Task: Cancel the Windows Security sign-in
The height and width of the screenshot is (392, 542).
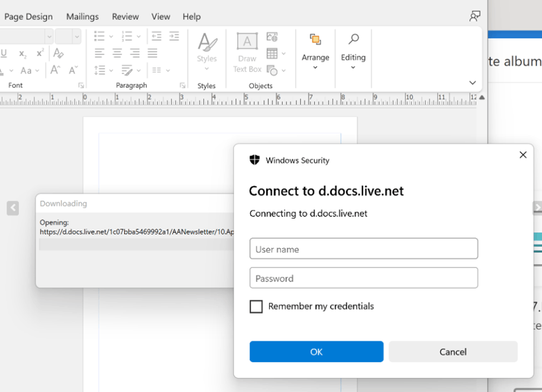Action: point(453,351)
